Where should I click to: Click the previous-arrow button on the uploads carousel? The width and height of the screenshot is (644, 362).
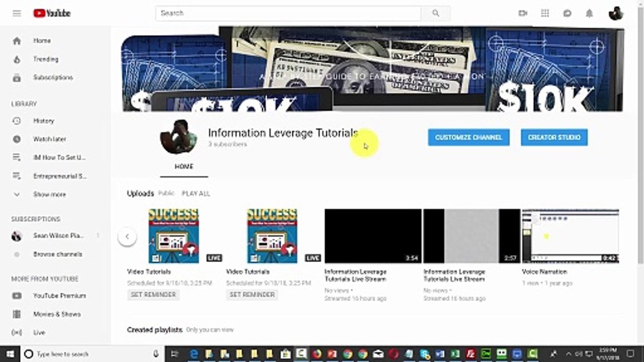[x=127, y=236]
